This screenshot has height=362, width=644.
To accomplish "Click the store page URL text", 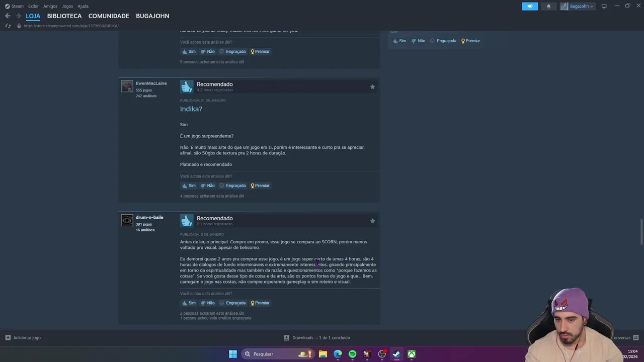I will 71,26.
